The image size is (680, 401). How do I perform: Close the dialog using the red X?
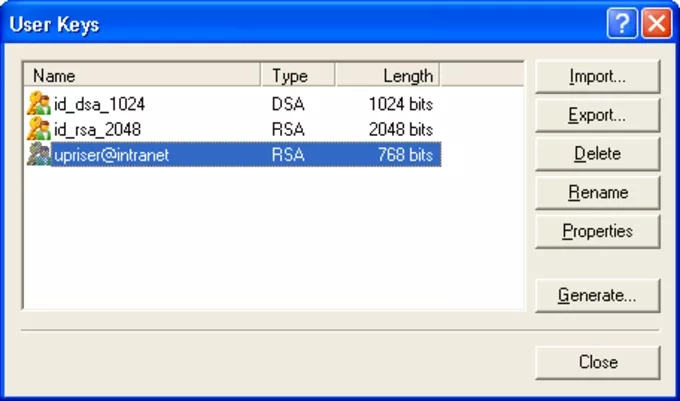click(x=655, y=24)
